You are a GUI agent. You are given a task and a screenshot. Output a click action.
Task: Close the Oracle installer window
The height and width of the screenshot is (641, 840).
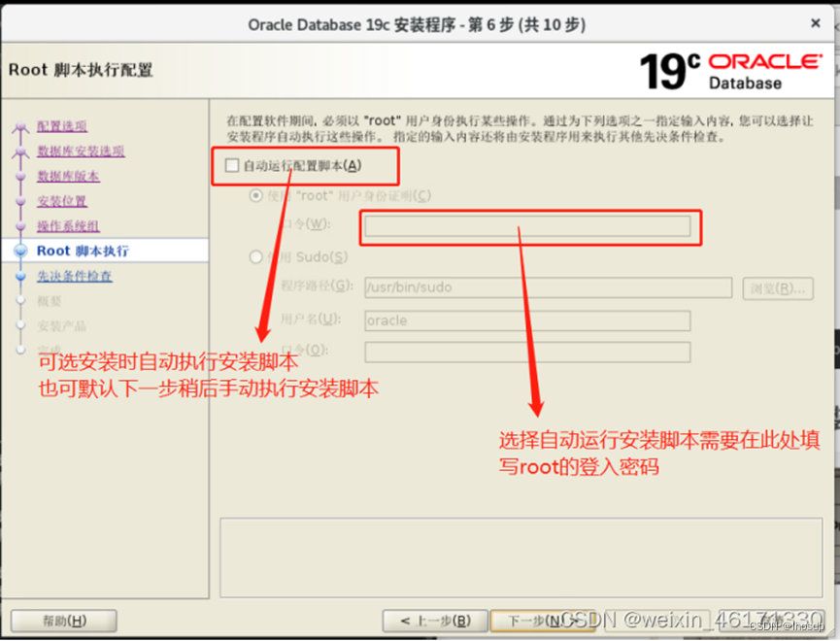coord(816,23)
